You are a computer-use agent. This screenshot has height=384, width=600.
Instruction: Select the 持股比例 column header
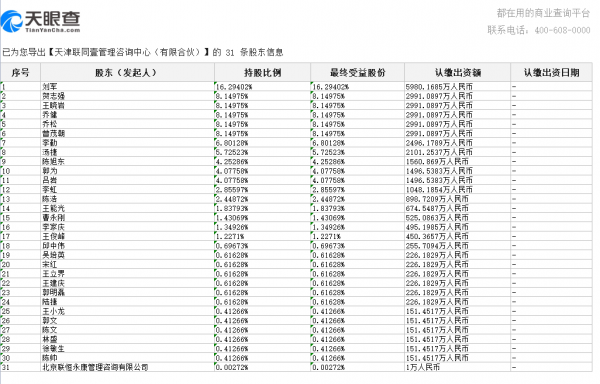pyautogui.click(x=262, y=72)
